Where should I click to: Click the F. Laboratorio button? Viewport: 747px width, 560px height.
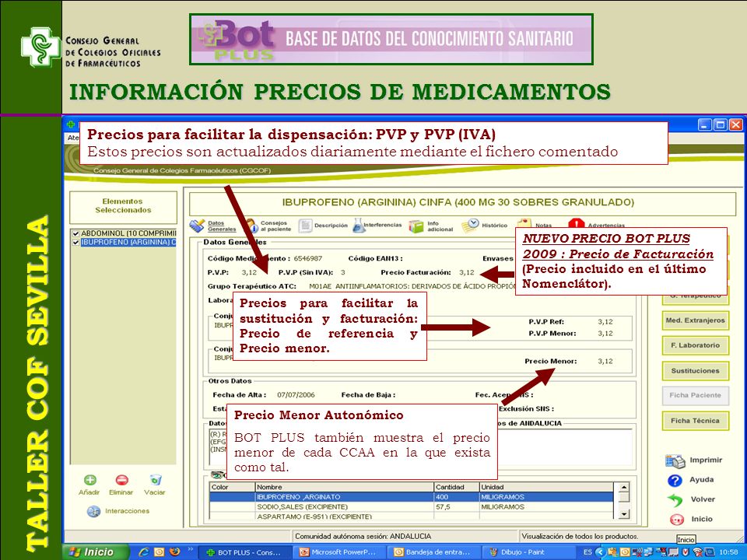click(695, 345)
